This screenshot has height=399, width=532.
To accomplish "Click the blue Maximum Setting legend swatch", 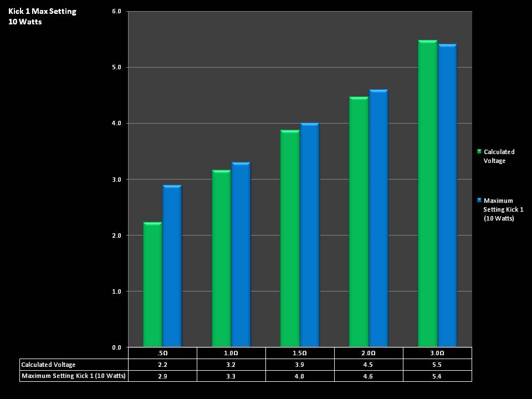I will click(479, 200).
